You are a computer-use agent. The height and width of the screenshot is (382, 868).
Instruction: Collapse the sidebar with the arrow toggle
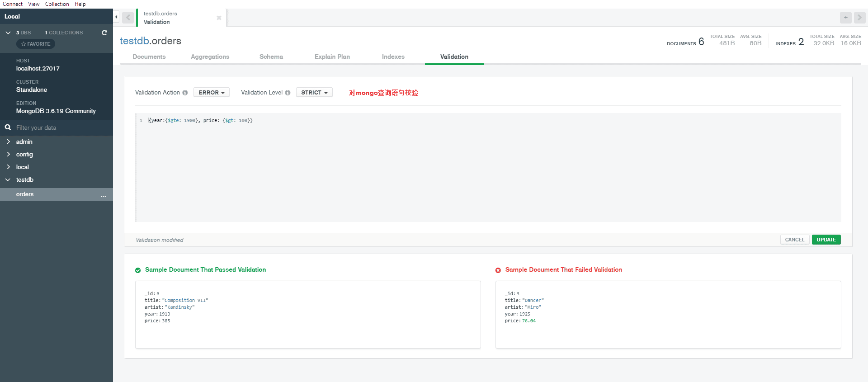click(x=116, y=17)
